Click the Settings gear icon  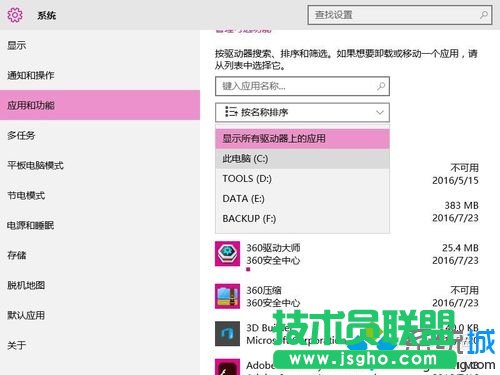15,15
